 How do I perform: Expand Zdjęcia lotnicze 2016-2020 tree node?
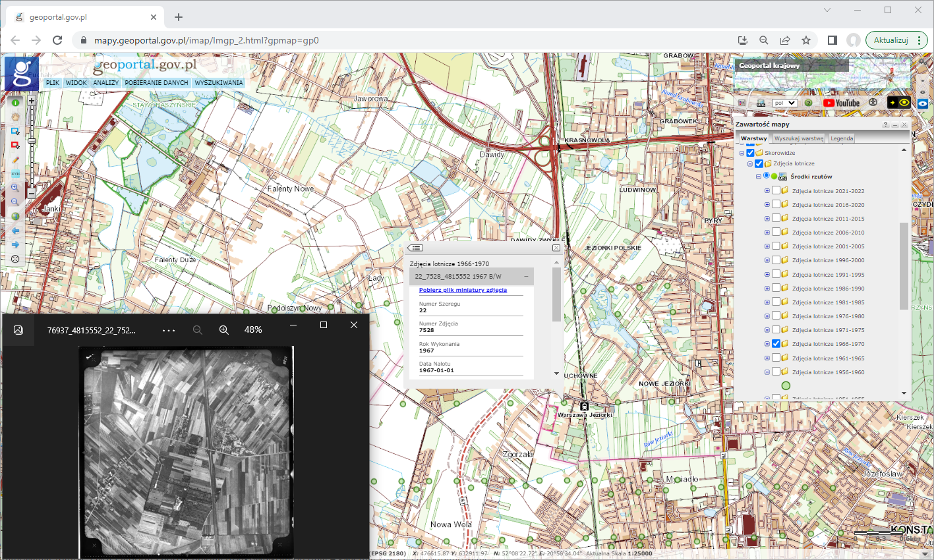(767, 205)
